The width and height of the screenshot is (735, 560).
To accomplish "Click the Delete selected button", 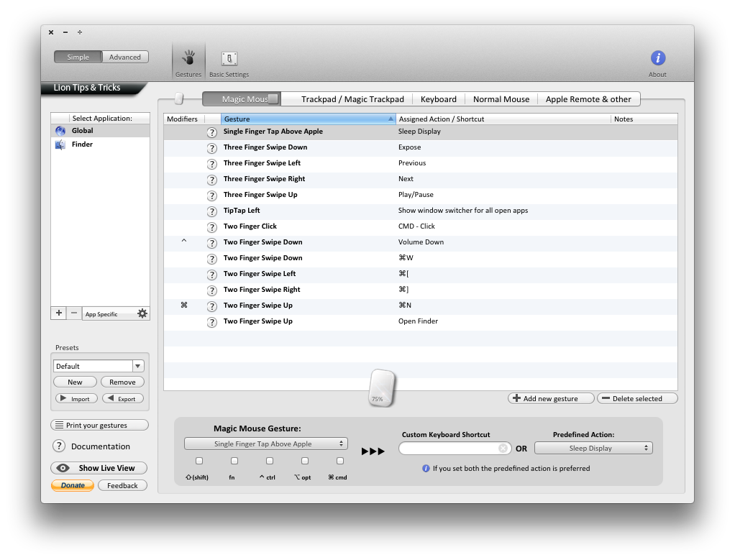I will (637, 398).
